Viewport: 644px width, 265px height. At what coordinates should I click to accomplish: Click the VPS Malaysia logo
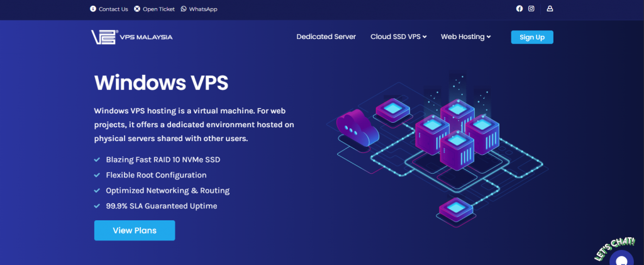(x=132, y=37)
